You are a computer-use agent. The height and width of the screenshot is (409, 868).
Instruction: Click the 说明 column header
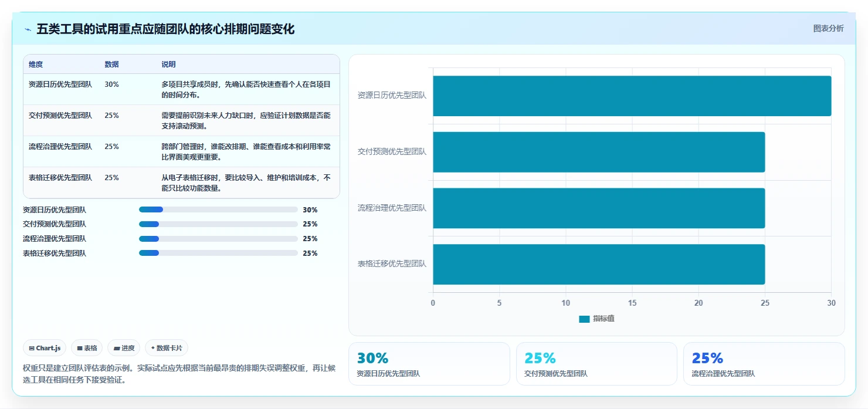point(168,65)
